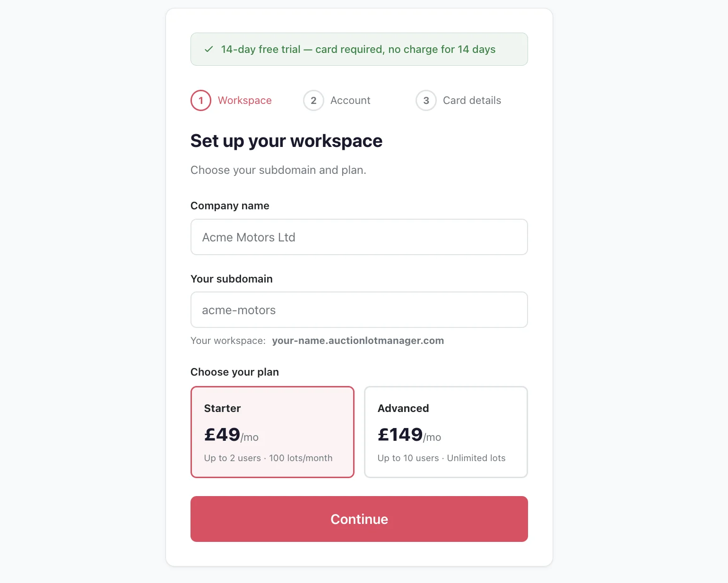Click the Company name field label
This screenshot has width=728, height=583.
pyautogui.click(x=230, y=206)
